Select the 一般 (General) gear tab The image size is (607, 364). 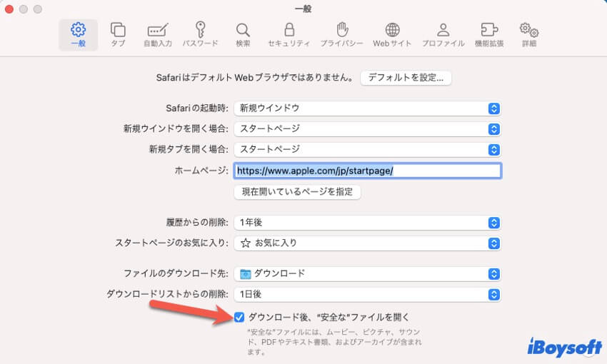click(x=79, y=35)
